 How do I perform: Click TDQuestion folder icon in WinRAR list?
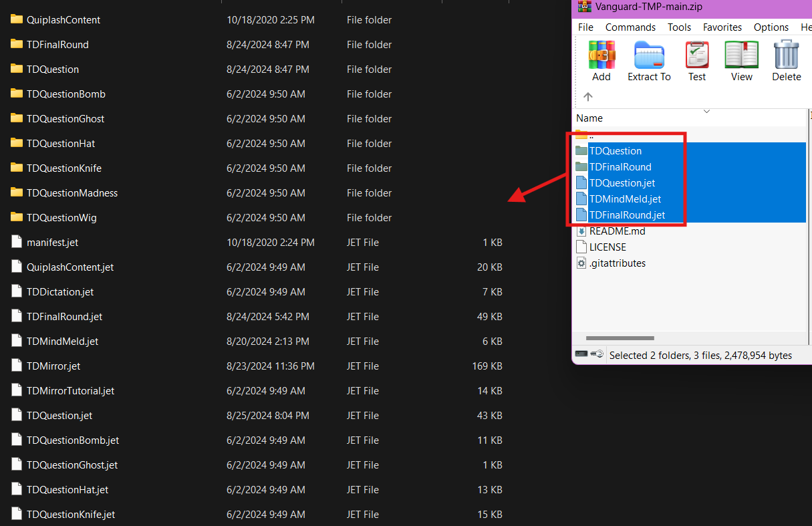coord(581,150)
